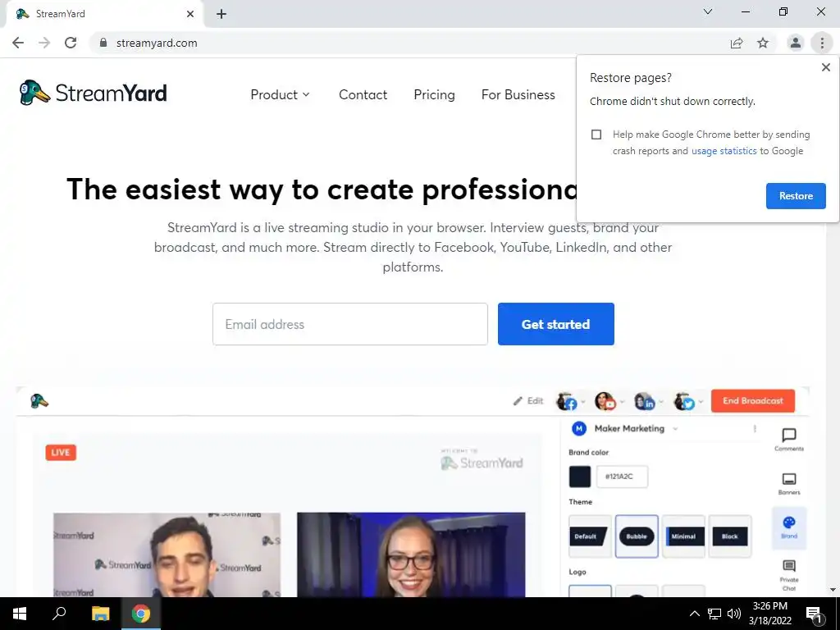Click the YouTube destination avatar

(605, 401)
